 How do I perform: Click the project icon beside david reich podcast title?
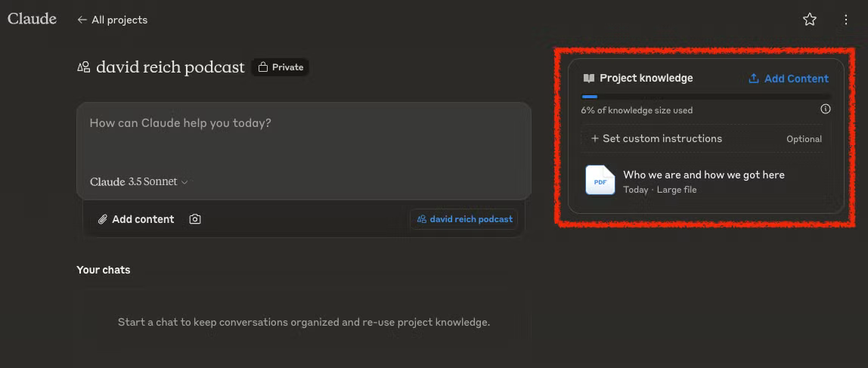pyautogui.click(x=84, y=67)
